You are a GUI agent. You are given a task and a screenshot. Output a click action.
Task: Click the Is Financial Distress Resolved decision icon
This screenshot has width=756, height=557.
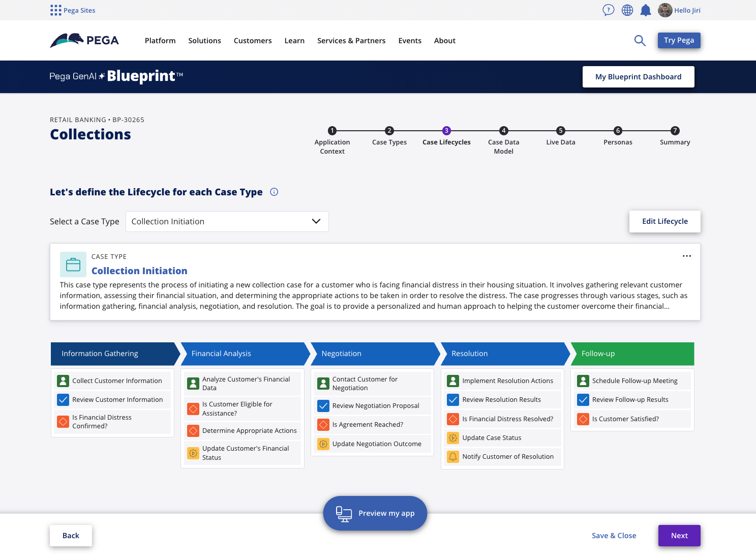point(453,419)
